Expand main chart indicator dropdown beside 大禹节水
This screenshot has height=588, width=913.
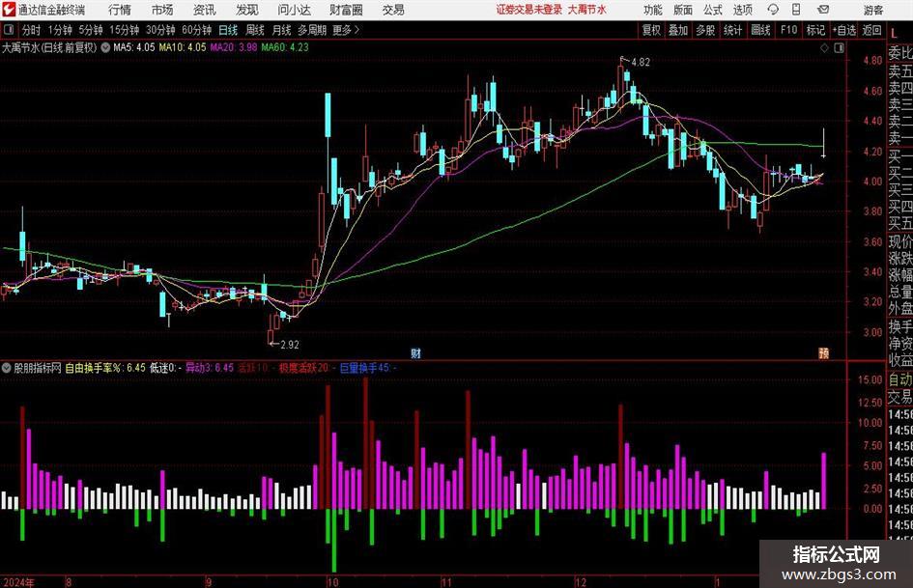pyautogui.click(x=105, y=47)
